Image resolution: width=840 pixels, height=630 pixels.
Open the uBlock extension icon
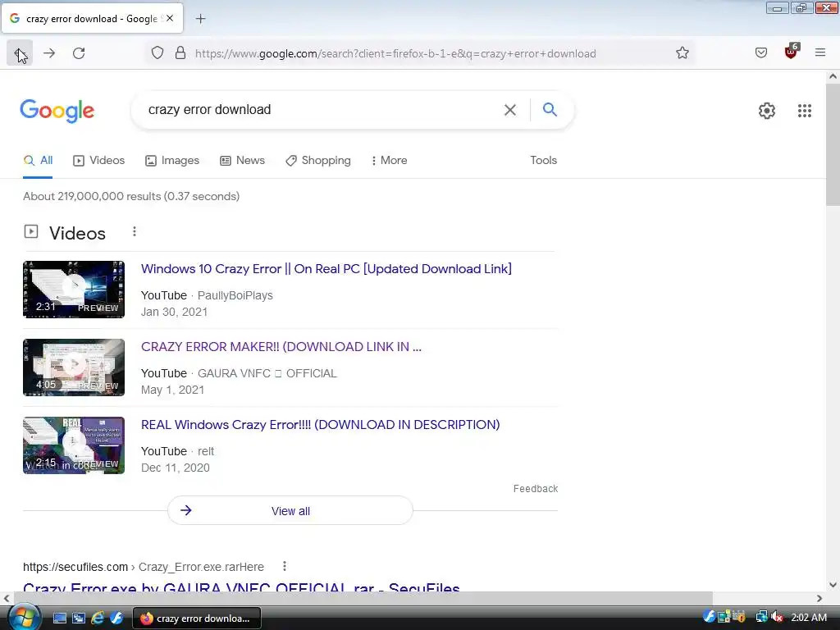click(791, 52)
